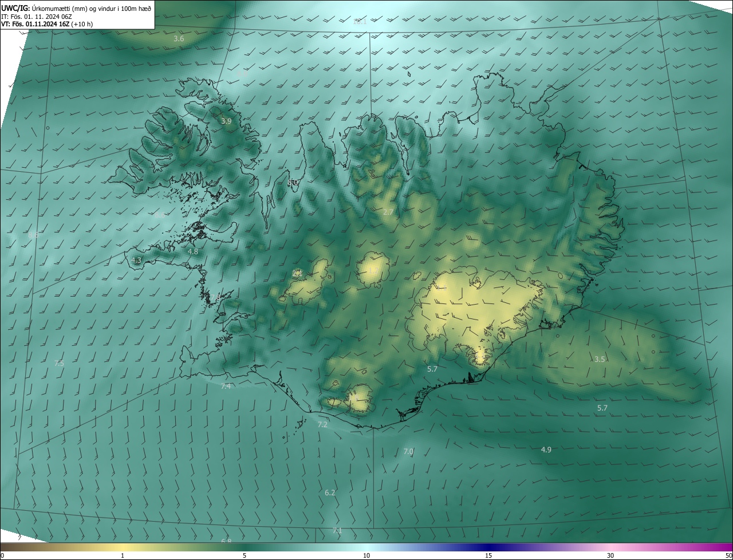Click the colorbar tick label 50
This screenshot has height=560, width=733.
728,556
